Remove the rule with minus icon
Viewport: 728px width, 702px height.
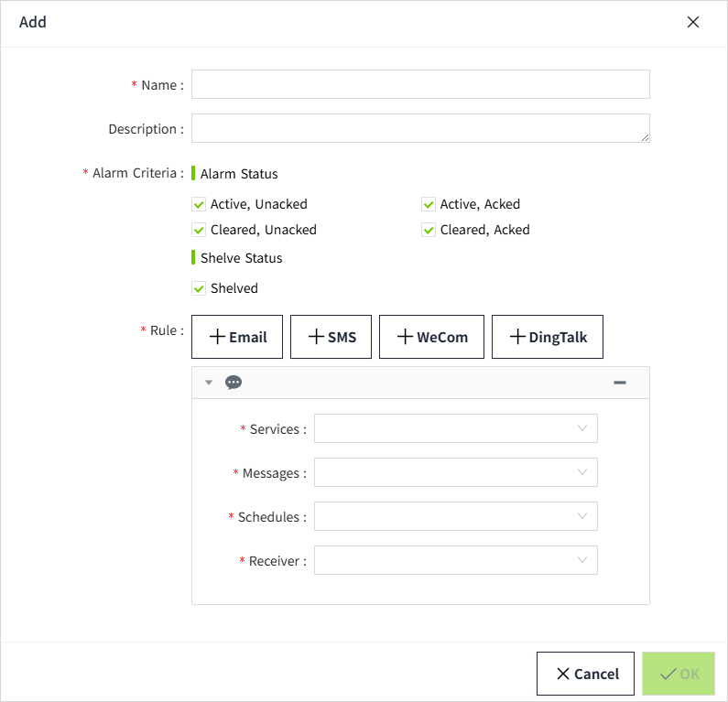(620, 383)
